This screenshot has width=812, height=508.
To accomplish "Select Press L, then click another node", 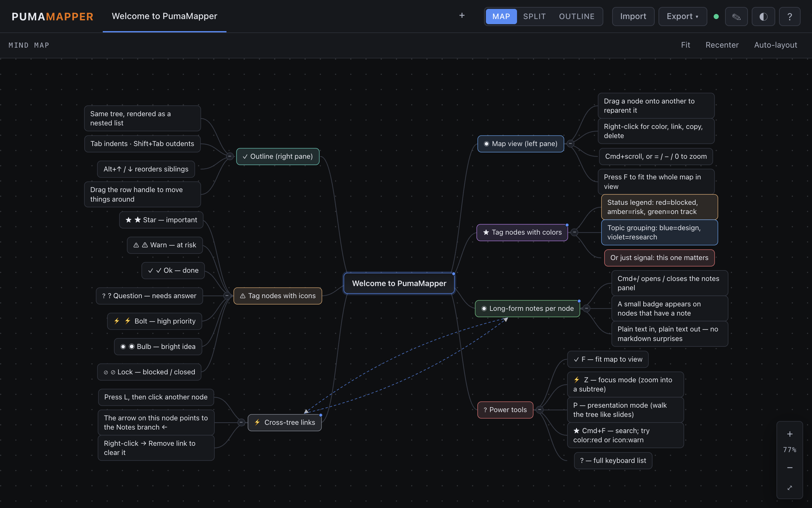I will click(156, 397).
